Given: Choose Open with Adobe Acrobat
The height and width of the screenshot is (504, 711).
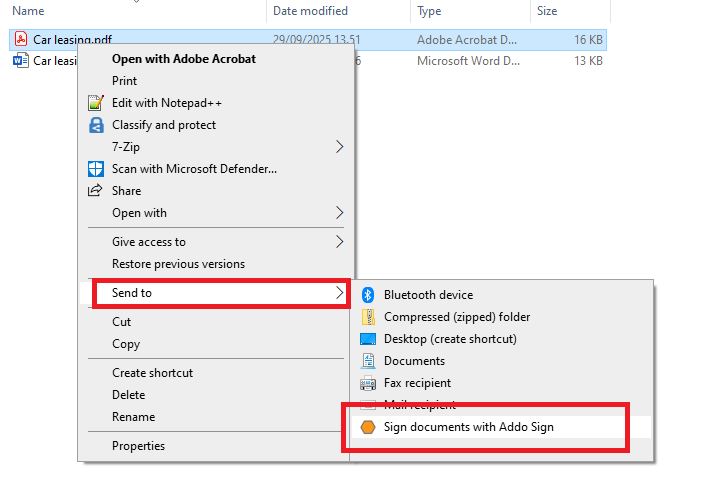Looking at the screenshot, I should (x=184, y=59).
